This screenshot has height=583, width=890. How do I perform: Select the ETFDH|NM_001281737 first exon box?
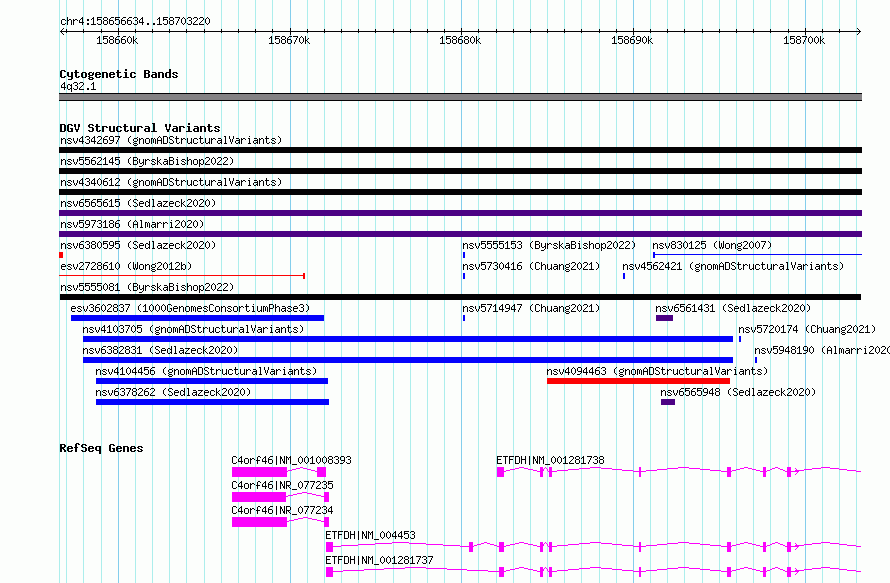click(329, 572)
